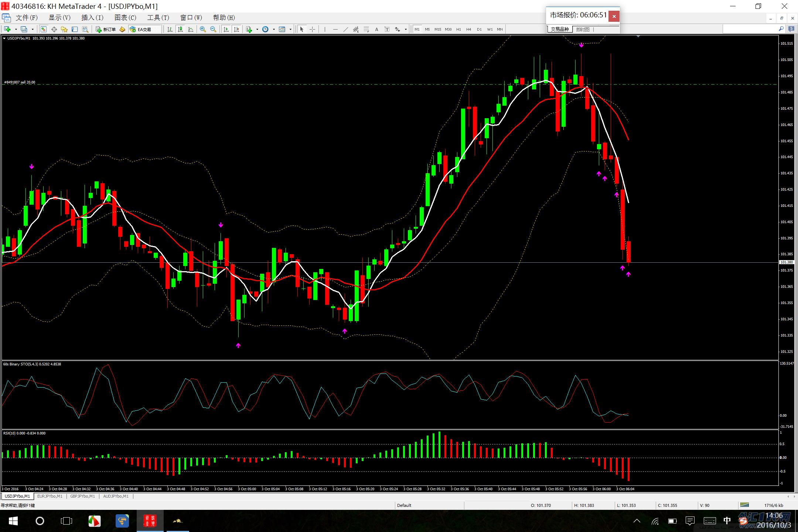The width and height of the screenshot is (798, 532).
Task: Switch timeframe to M5
Action: (427, 29)
